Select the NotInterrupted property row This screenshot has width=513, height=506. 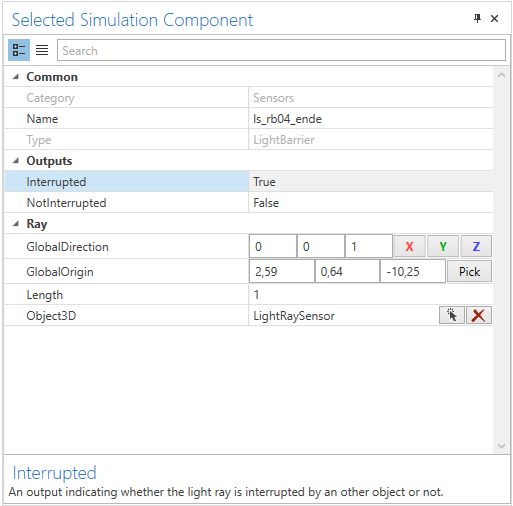coord(249,203)
